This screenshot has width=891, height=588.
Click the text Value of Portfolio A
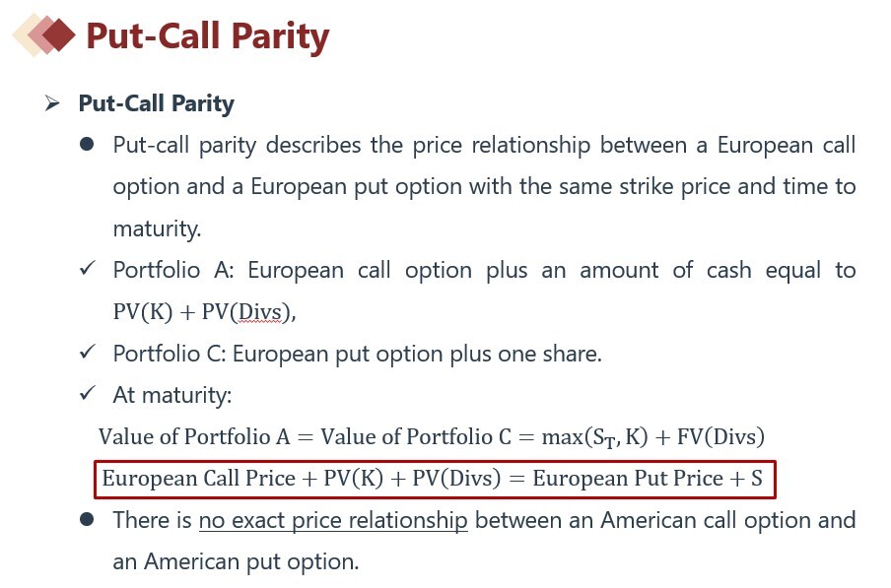[194, 437]
